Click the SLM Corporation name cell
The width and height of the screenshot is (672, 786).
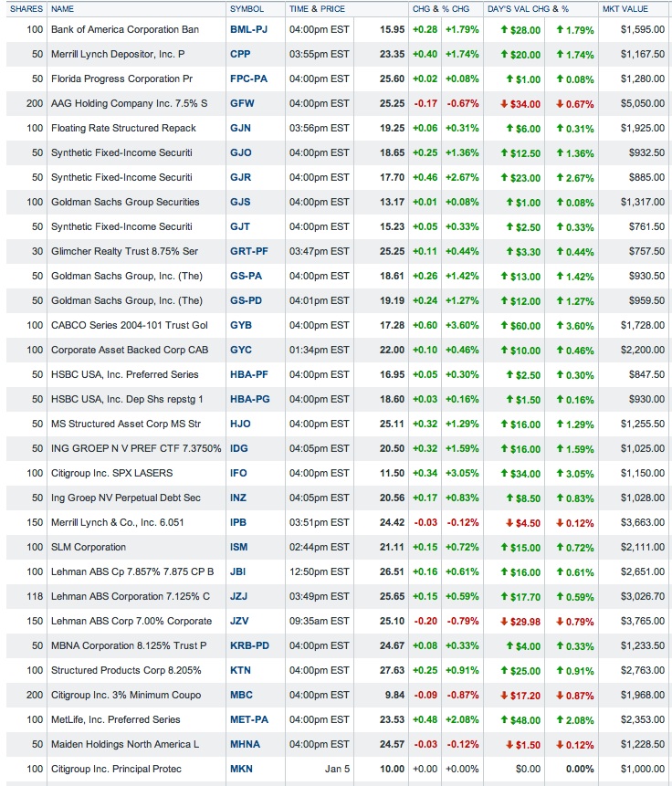(89, 547)
